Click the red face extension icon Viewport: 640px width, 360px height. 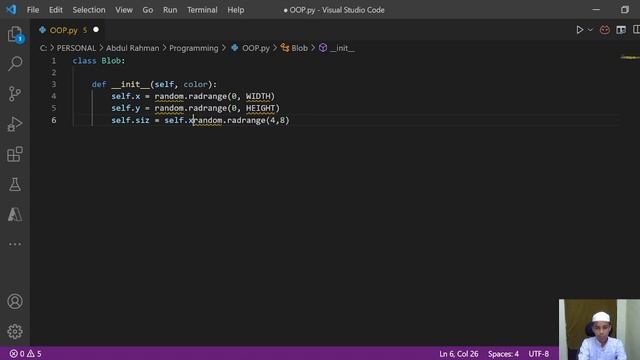[x=605, y=30]
